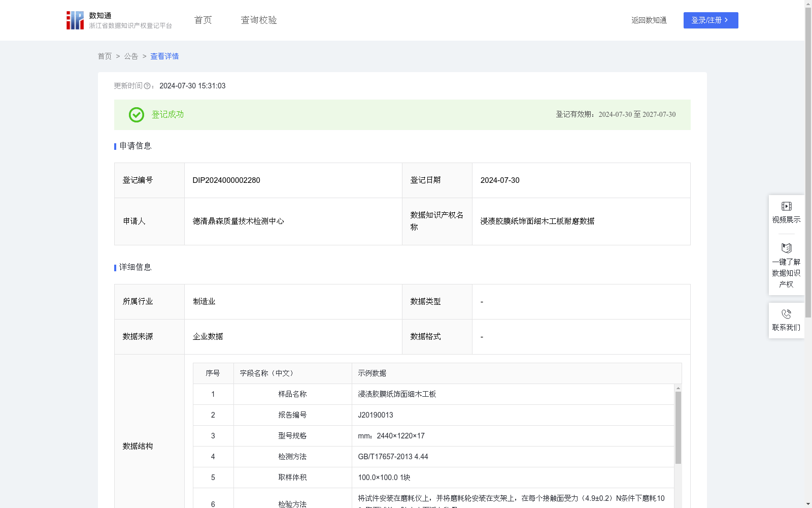Click the 登记有效期 validity period text

pyautogui.click(x=616, y=115)
